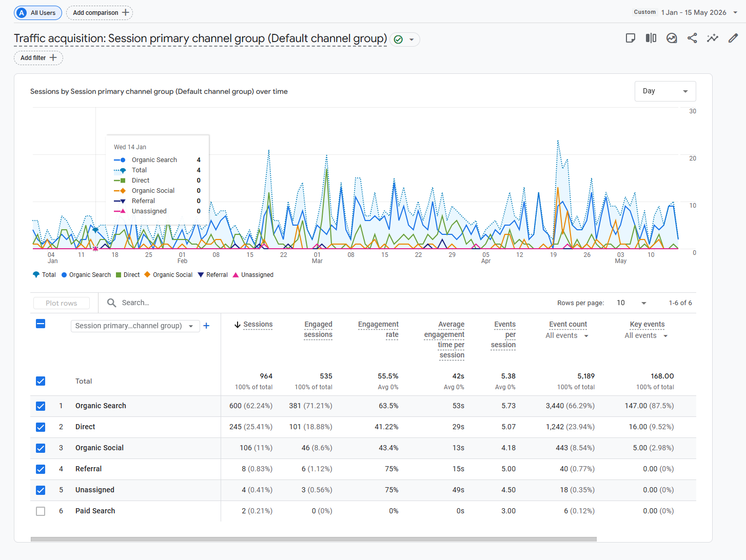Sort by the Sessions column header
746x560 pixels.
253,325
